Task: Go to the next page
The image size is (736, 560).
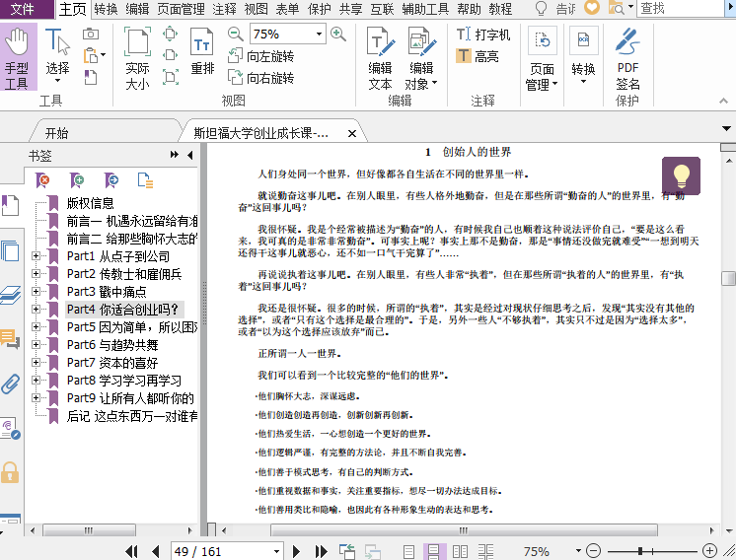Action: pyautogui.click(x=296, y=551)
